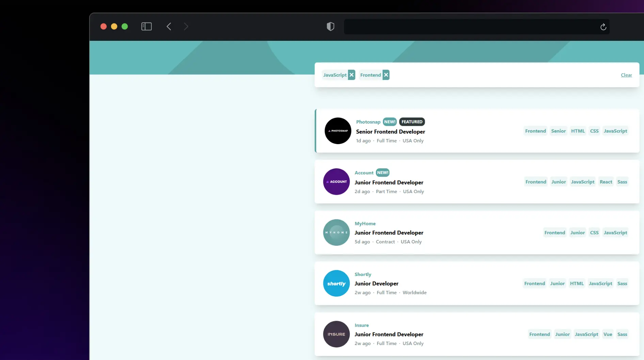Viewport: 644px width, 360px height.
Task: Filter by HTML tag on Shortly
Action: point(577,283)
